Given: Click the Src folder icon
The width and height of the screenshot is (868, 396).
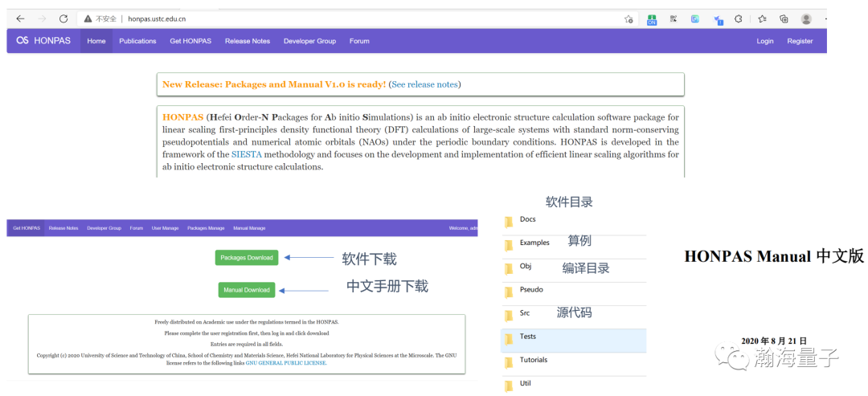Looking at the screenshot, I should click(x=509, y=315).
